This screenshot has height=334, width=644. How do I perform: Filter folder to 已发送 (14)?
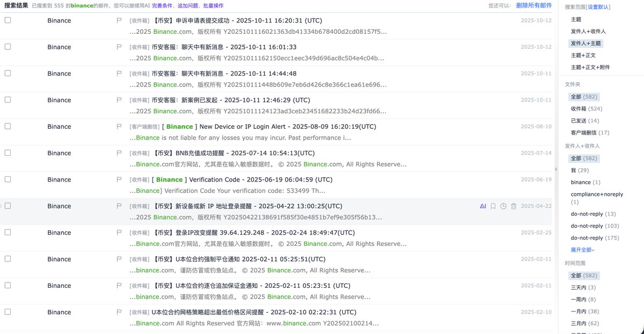coord(585,121)
